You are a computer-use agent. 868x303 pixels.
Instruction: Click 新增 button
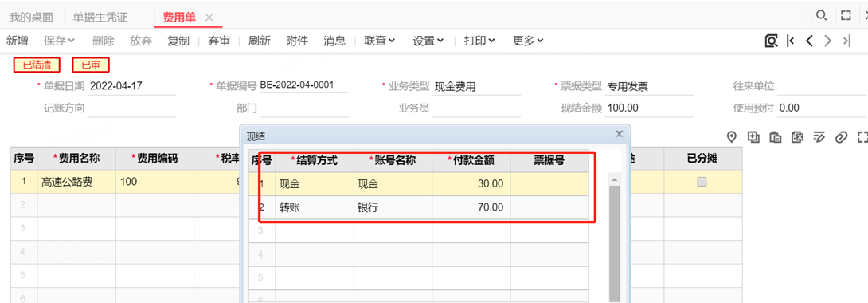(x=18, y=41)
